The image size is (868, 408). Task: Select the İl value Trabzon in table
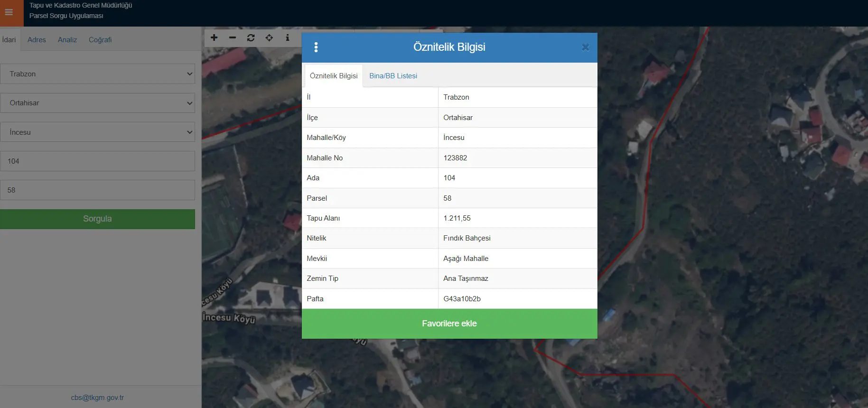[456, 97]
